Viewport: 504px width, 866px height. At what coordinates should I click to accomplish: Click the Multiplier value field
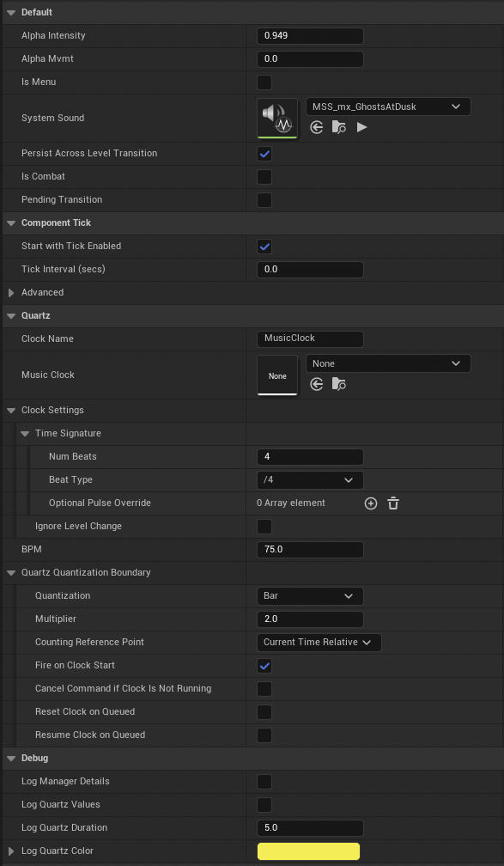310,619
